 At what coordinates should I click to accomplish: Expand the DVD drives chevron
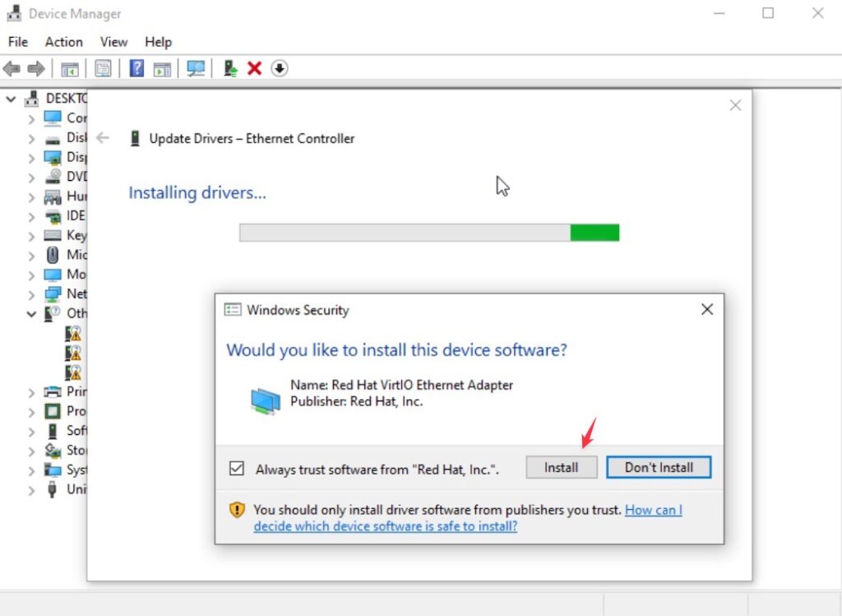(x=31, y=178)
